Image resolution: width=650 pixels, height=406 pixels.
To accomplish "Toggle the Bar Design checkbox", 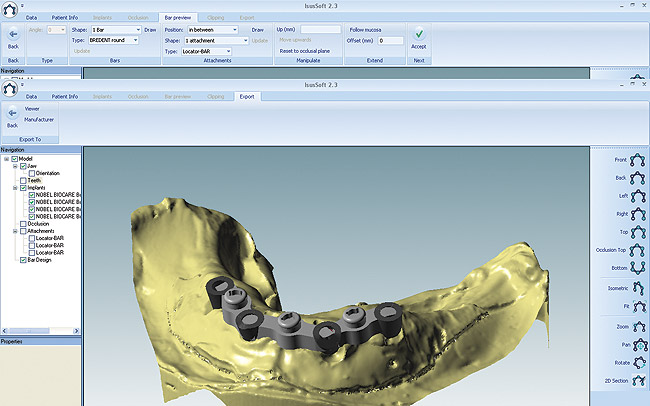I will [x=24, y=259].
